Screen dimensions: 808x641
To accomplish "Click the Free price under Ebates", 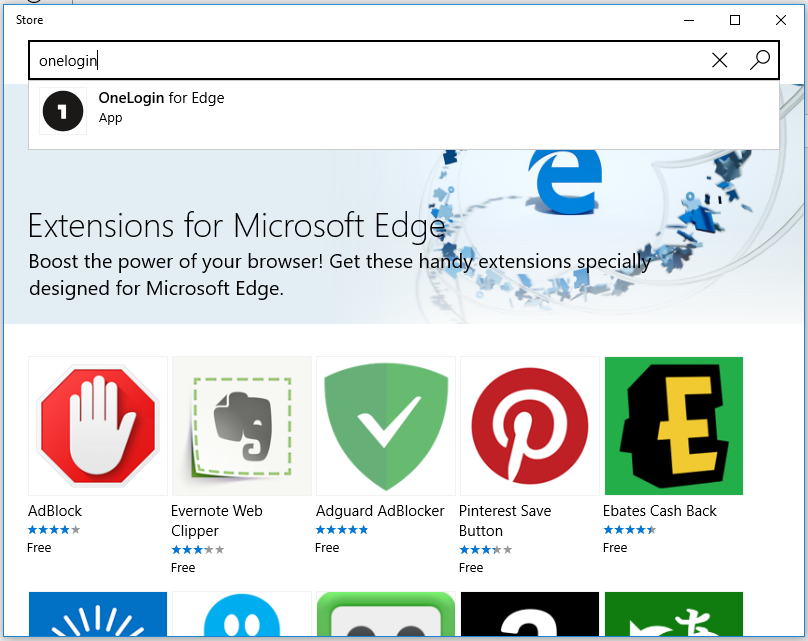I will tap(615, 548).
